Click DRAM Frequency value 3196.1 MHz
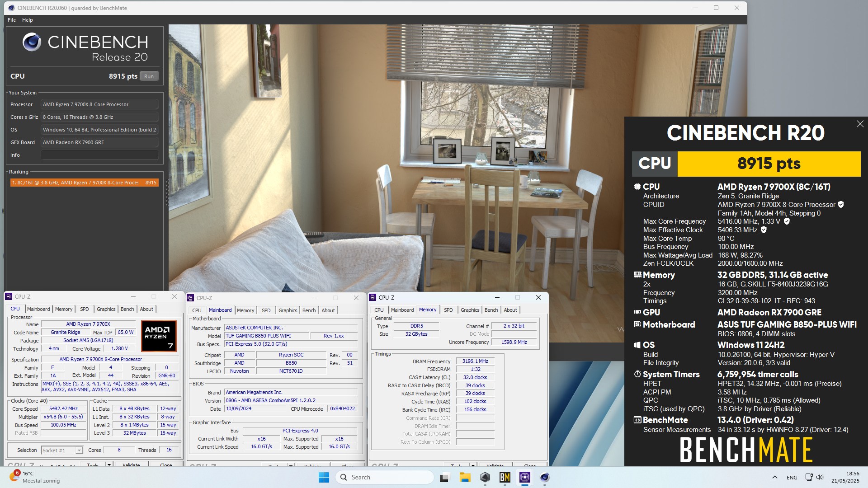The width and height of the screenshot is (868, 488). 475,361
